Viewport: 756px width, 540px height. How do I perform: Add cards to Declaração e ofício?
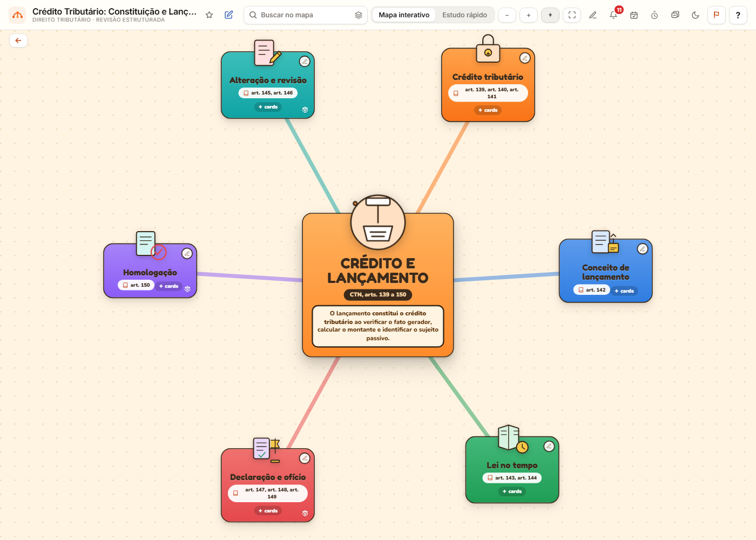click(x=268, y=511)
